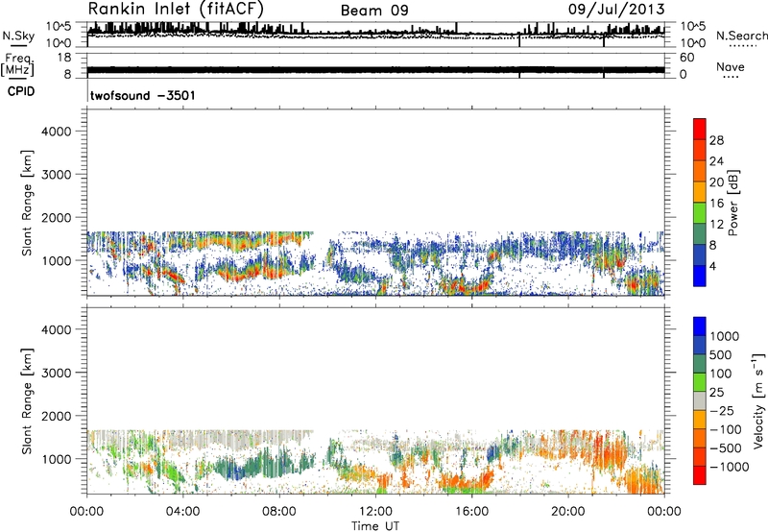The width and height of the screenshot is (768, 532).
Task: Click the right '10^0' noise axis value
Action: 693,43
